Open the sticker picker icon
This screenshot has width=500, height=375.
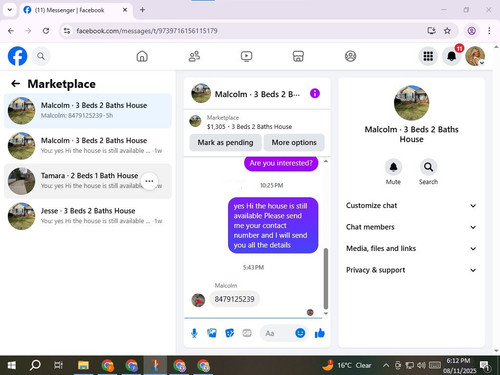click(x=229, y=333)
